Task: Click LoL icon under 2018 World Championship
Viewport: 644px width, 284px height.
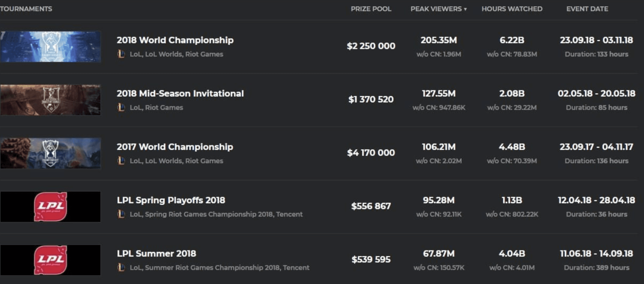Action: pyautogui.click(x=121, y=54)
